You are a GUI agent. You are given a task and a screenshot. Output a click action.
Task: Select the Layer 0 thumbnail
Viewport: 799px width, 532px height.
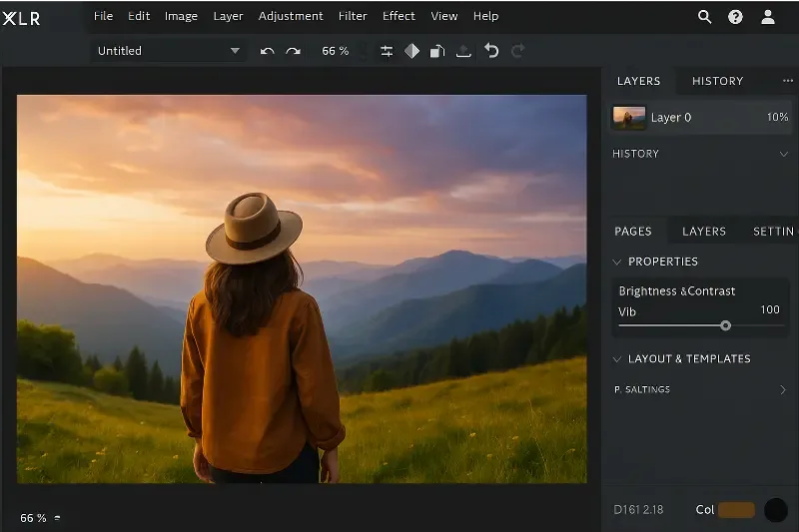coord(629,118)
